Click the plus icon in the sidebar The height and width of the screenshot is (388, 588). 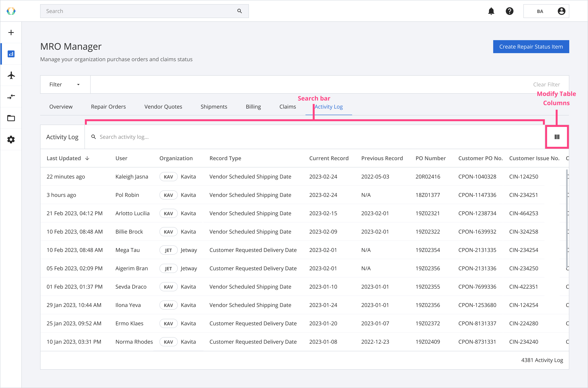click(11, 32)
